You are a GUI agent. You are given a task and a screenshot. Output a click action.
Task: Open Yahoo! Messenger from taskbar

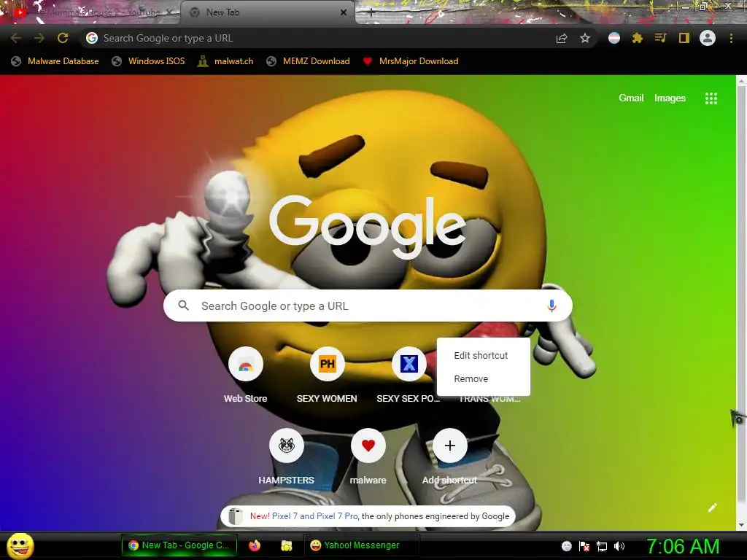point(362,545)
